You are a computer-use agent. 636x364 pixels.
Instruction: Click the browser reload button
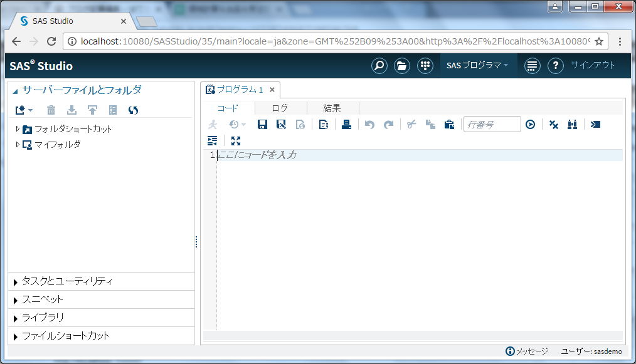click(x=51, y=41)
